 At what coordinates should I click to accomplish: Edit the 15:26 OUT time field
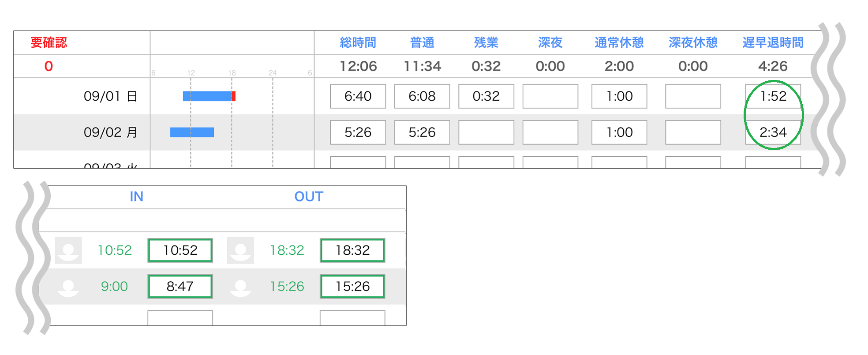352,287
